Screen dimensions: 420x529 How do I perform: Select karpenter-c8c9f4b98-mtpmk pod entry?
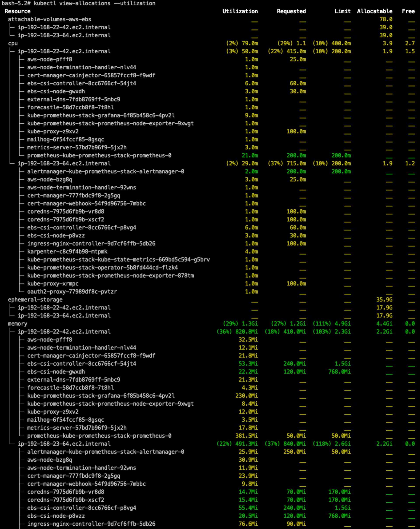click(67, 252)
